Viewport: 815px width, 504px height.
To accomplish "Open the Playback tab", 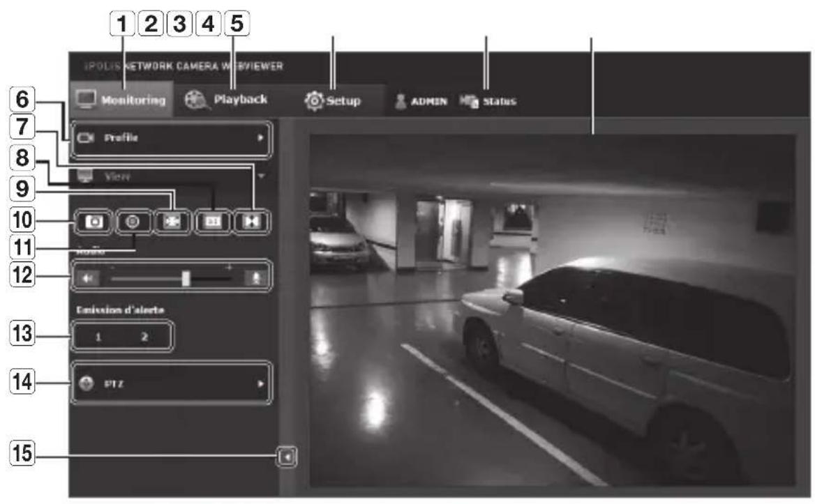I will pos(225,100).
